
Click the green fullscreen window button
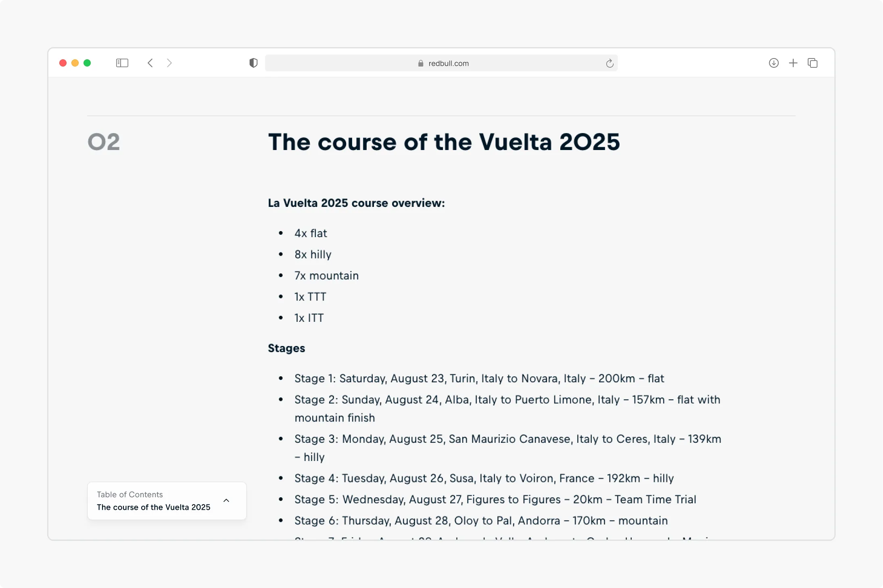coord(87,63)
